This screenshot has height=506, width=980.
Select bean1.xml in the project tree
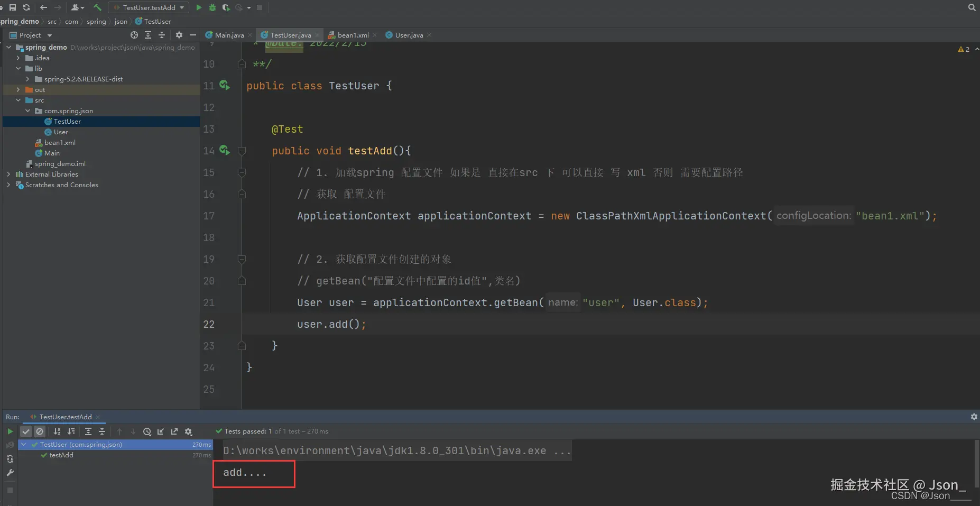click(x=60, y=142)
